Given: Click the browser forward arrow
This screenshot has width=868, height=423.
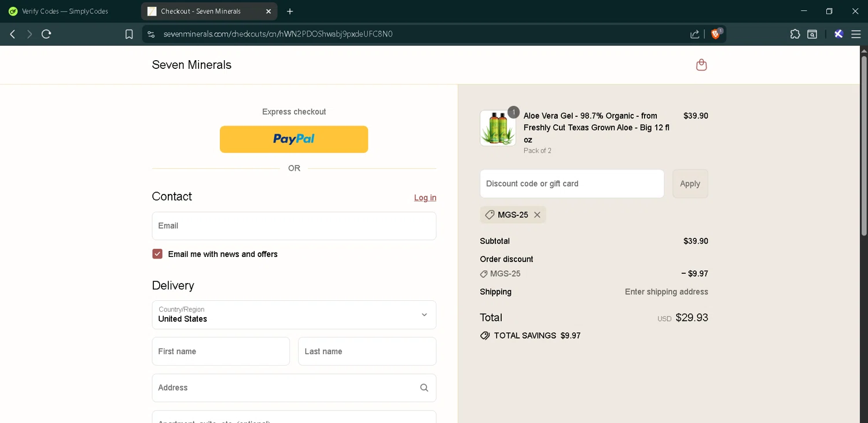Looking at the screenshot, I should tap(29, 34).
